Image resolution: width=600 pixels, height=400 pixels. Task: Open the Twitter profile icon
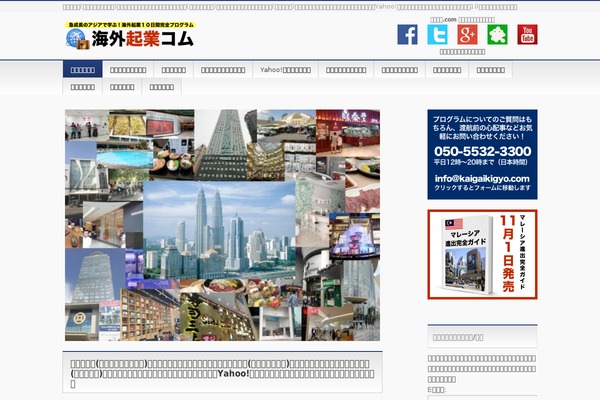437,34
